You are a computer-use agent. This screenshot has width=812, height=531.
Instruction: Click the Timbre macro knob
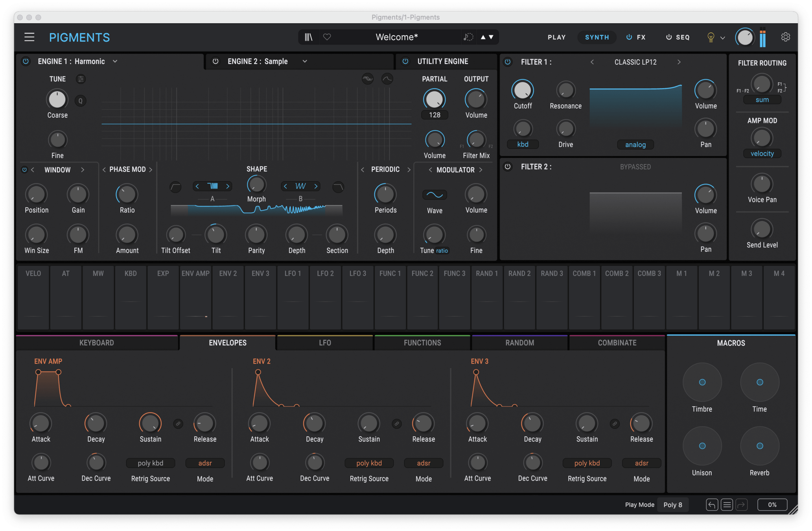(x=702, y=382)
